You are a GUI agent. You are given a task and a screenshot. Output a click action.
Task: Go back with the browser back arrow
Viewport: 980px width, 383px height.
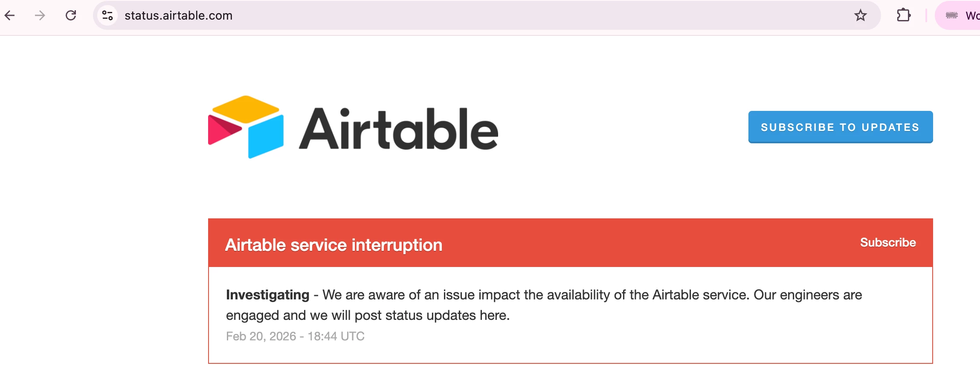(x=10, y=16)
